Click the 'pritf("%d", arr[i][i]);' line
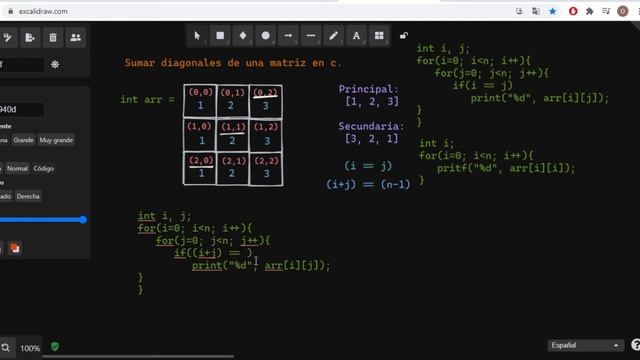 pyautogui.click(x=506, y=168)
